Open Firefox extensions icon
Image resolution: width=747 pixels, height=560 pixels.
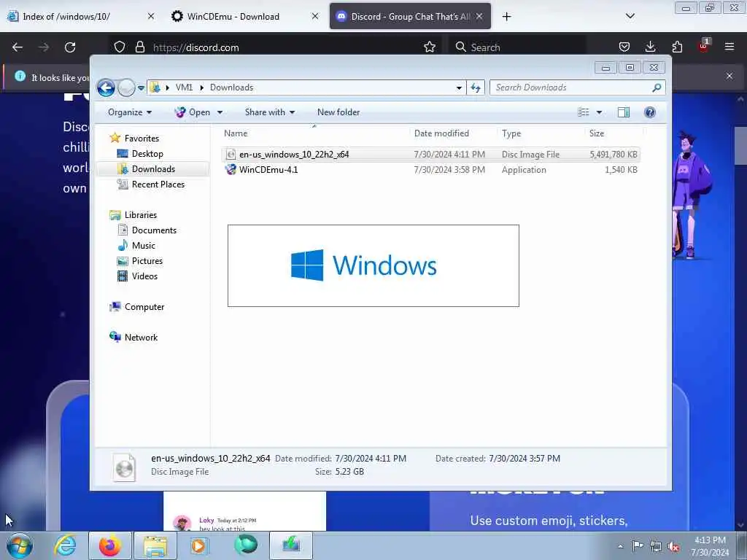[x=677, y=47]
